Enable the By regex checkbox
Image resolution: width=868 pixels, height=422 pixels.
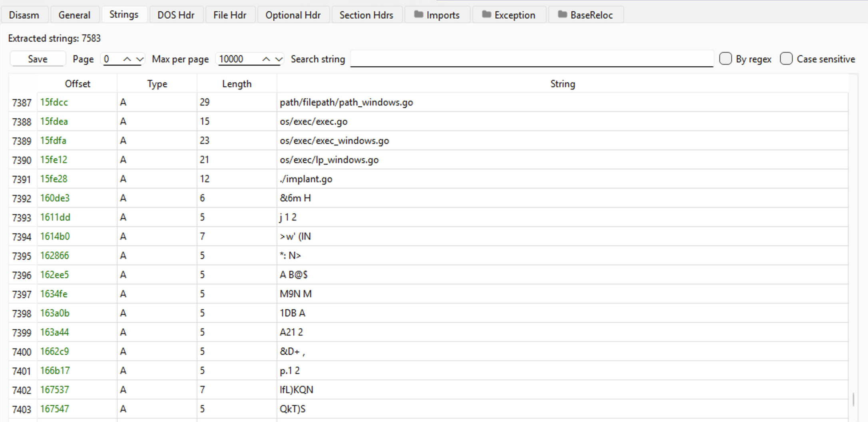(x=725, y=59)
